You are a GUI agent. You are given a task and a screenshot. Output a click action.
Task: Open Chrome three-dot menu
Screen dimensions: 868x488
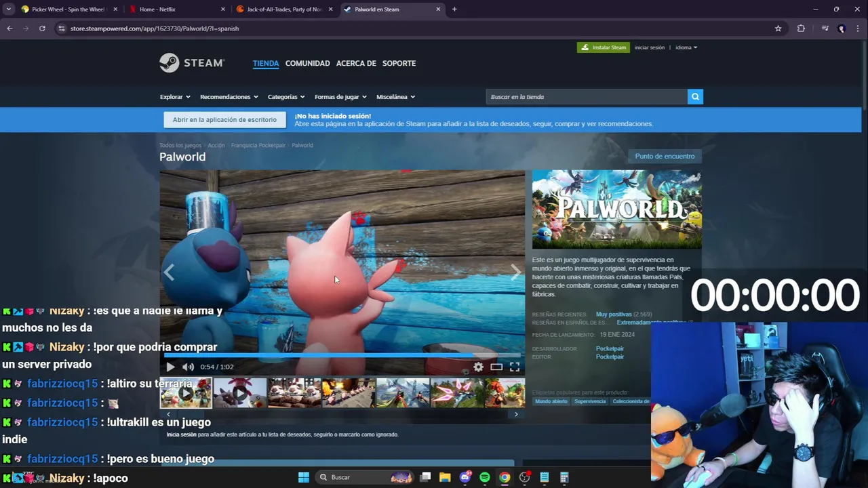(858, 28)
